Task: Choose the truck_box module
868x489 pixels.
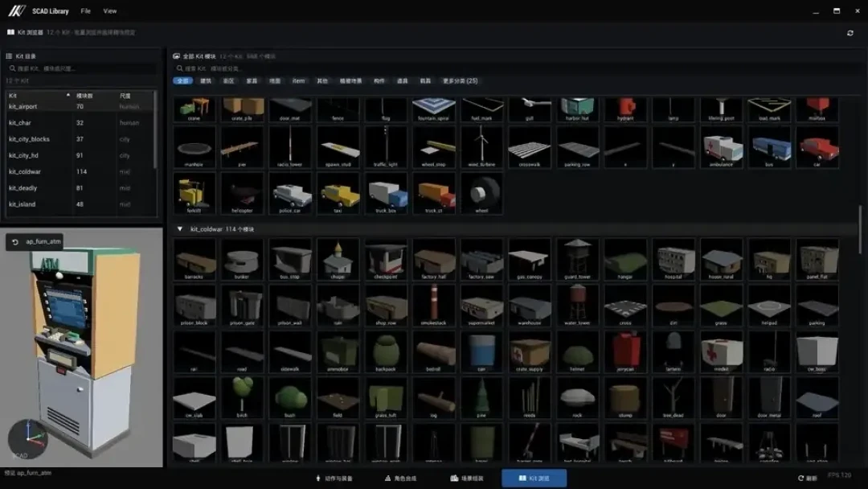Action: point(386,193)
